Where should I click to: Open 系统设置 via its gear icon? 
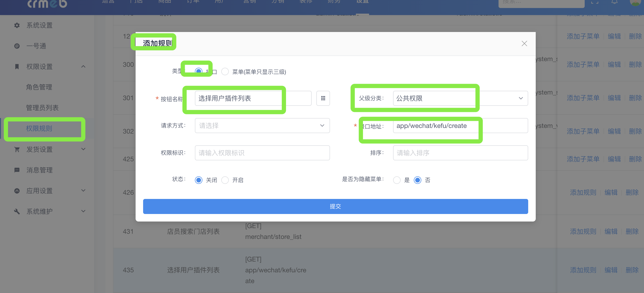point(17,25)
